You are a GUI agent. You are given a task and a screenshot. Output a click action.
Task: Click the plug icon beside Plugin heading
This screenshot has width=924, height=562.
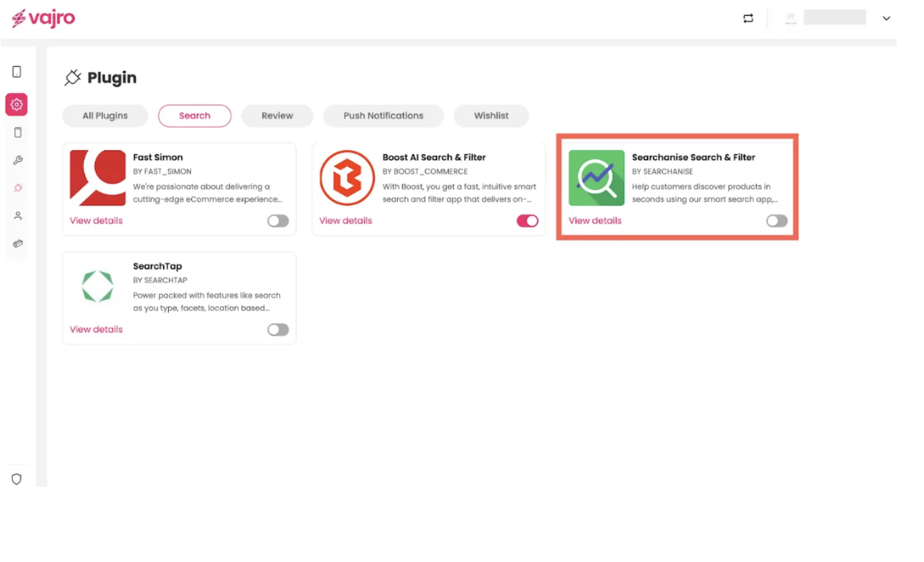coord(72,77)
